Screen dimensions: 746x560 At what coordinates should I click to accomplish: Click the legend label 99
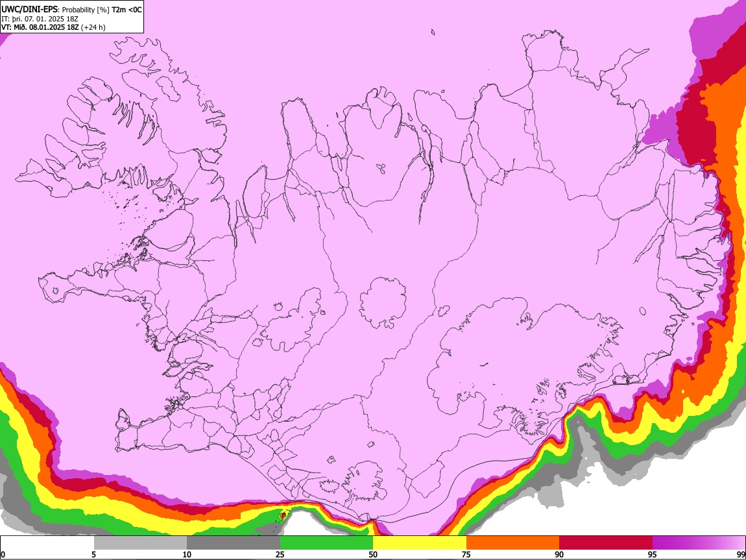point(740,555)
